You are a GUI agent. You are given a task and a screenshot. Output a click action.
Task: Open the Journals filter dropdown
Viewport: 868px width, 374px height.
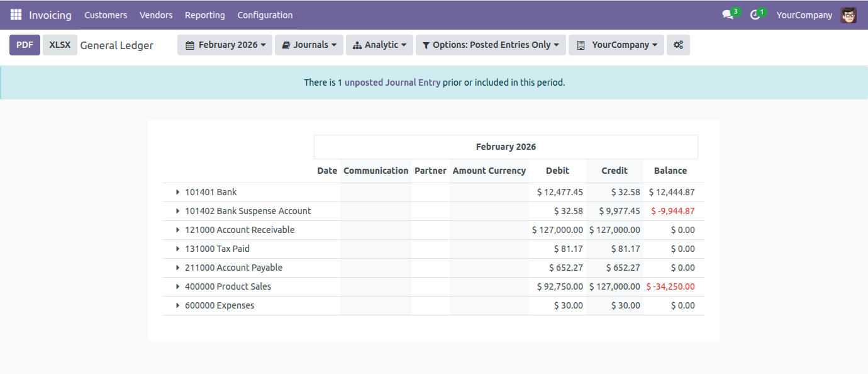(309, 45)
